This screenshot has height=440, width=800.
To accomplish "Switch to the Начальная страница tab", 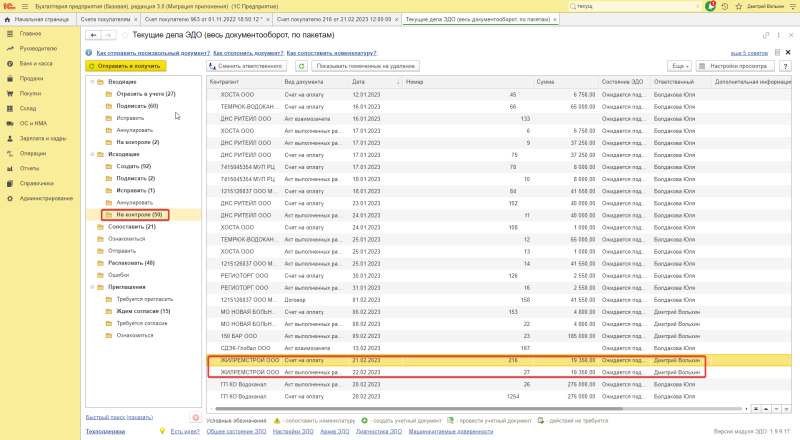I will (39, 19).
